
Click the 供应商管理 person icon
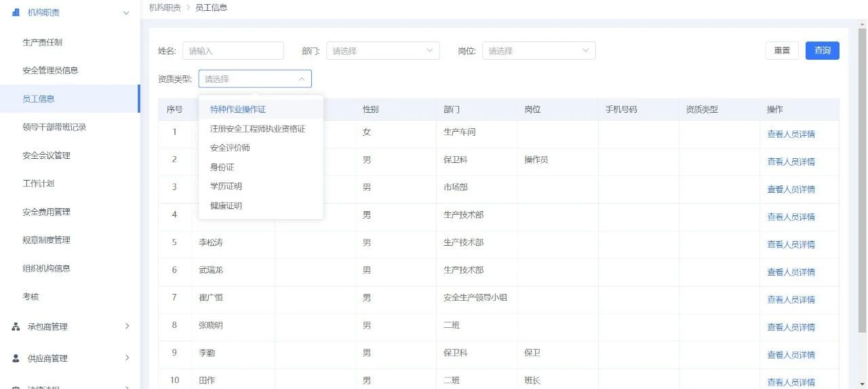(x=16, y=358)
